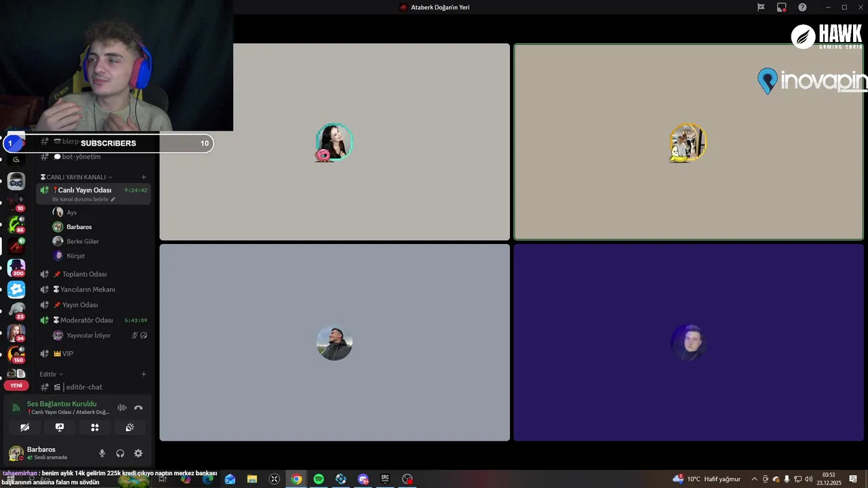Open server icon with 23 badge
The image size is (868, 488).
tap(16, 311)
